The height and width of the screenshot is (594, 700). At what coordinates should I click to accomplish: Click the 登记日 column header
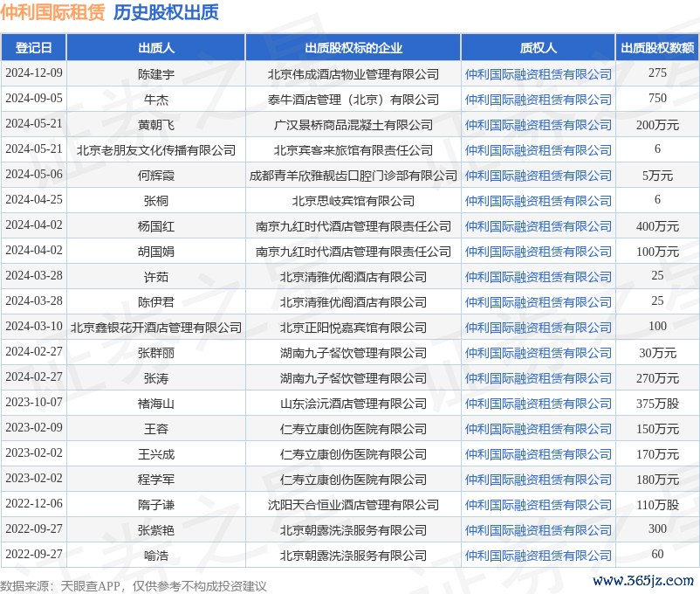coord(33,47)
